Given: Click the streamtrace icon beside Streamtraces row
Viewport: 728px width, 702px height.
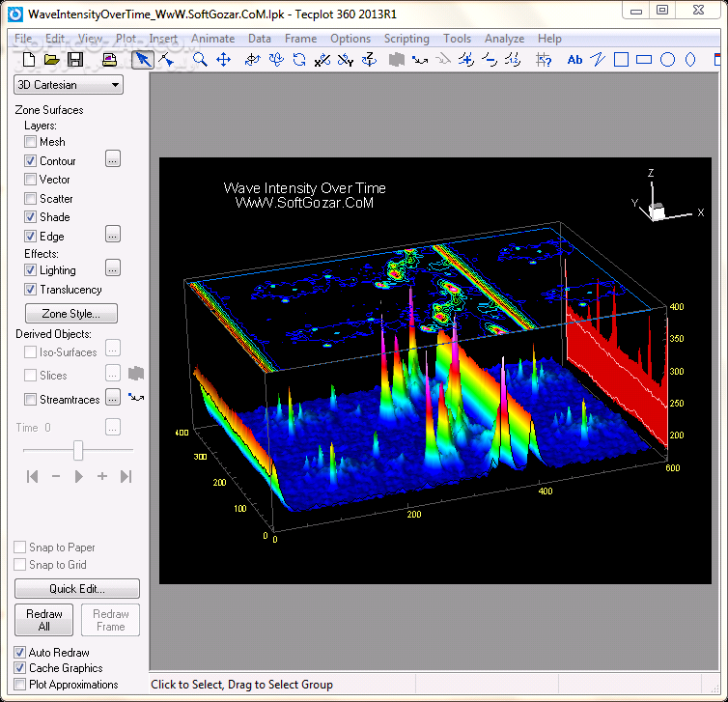Looking at the screenshot, I should tap(136, 398).
